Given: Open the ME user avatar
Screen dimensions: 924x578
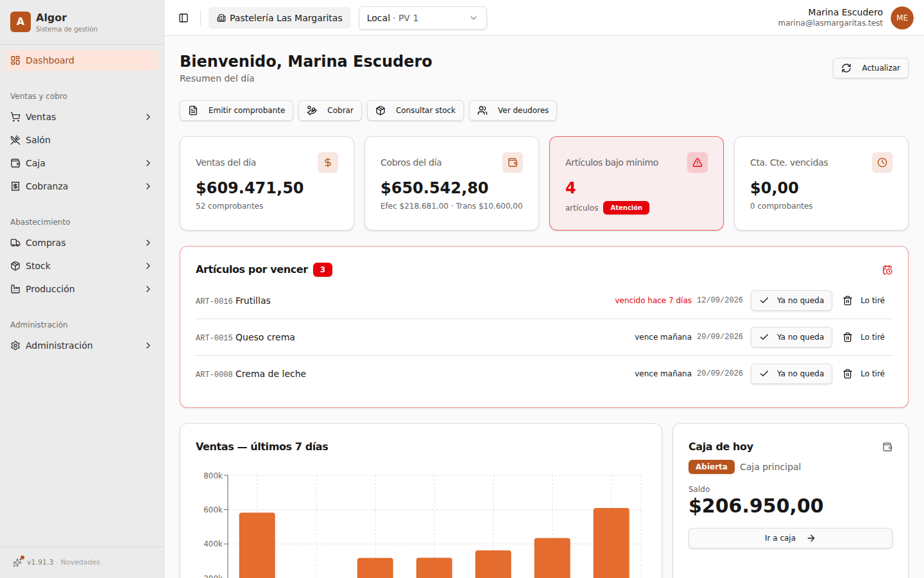Looking at the screenshot, I should [x=902, y=18].
